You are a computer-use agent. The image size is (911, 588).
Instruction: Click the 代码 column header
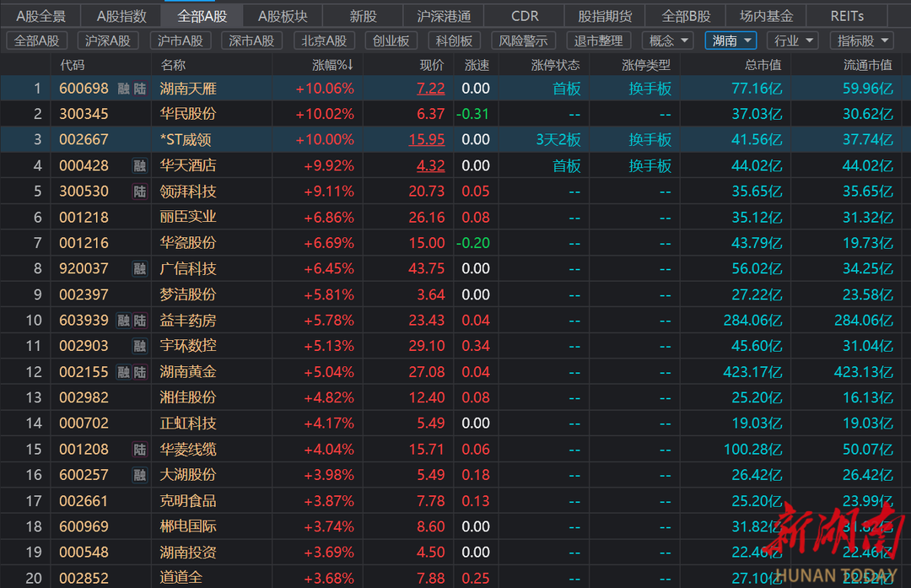72,65
